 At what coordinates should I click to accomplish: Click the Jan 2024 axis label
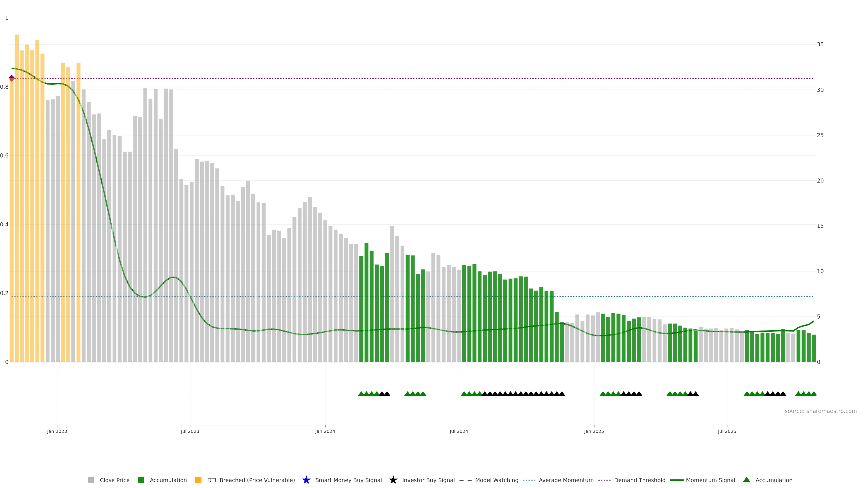[325, 431]
